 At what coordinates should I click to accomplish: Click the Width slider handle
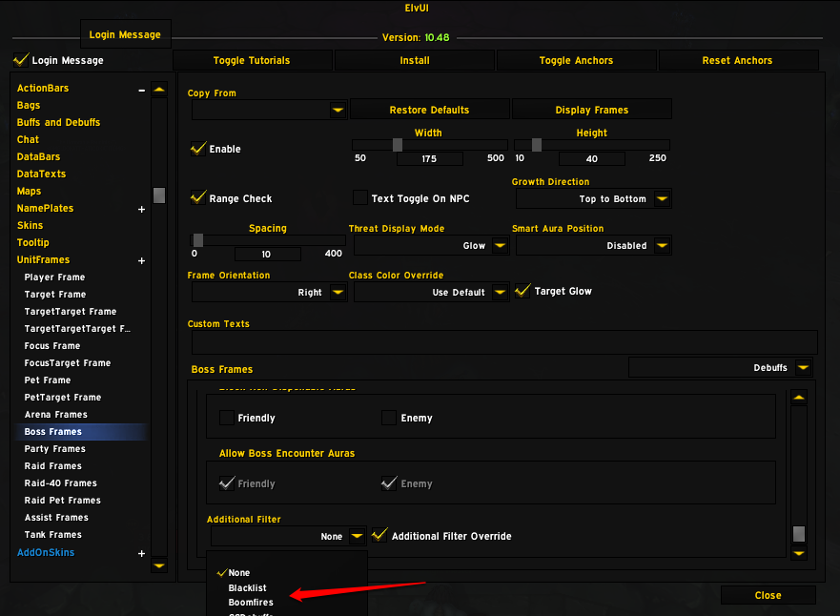[x=398, y=145]
